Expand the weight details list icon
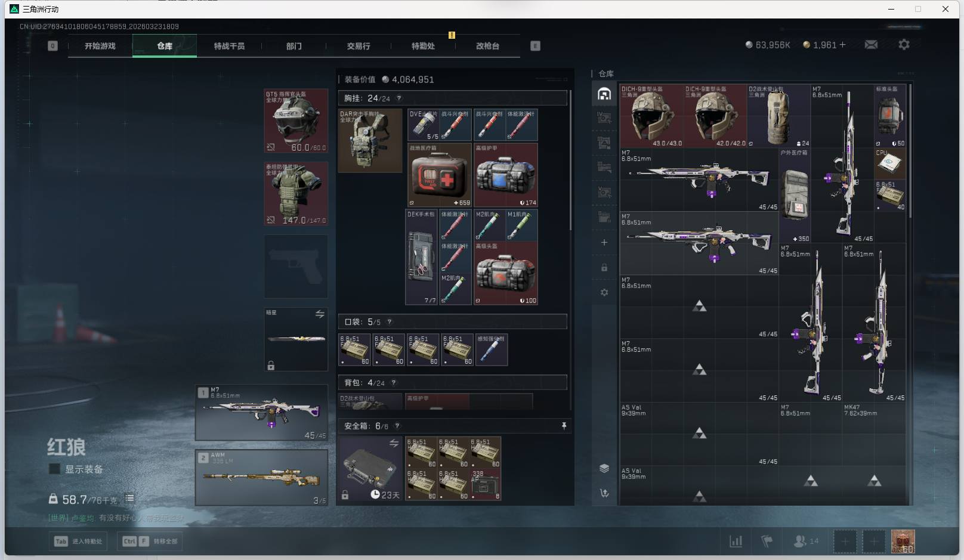 [129, 498]
